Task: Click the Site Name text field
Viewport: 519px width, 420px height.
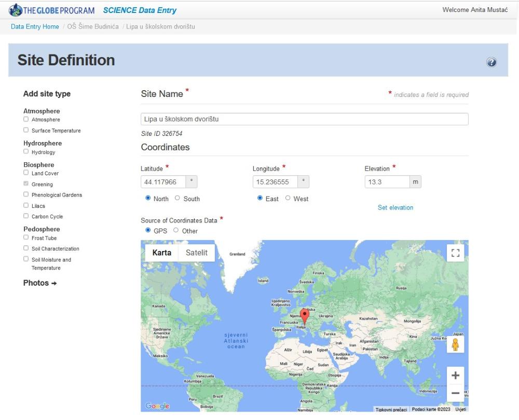Action: (x=305, y=119)
